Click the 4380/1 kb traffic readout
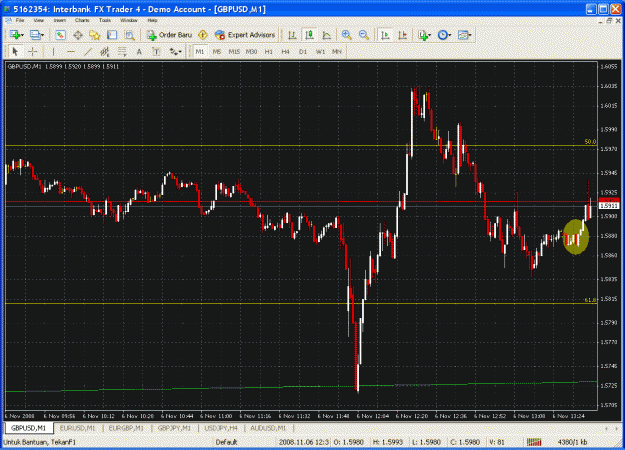 click(572, 442)
